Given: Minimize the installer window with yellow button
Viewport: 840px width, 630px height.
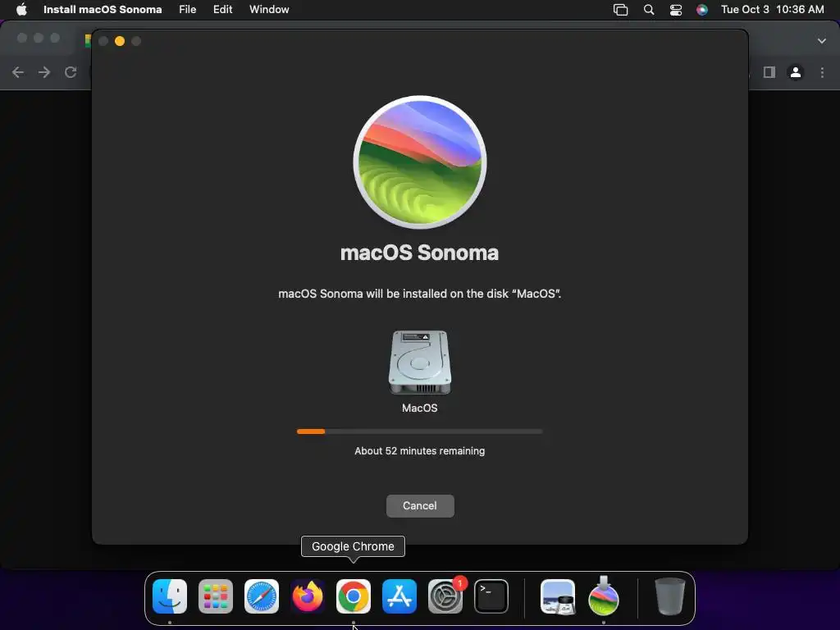Looking at the screenshot, I should coord(120,41).
